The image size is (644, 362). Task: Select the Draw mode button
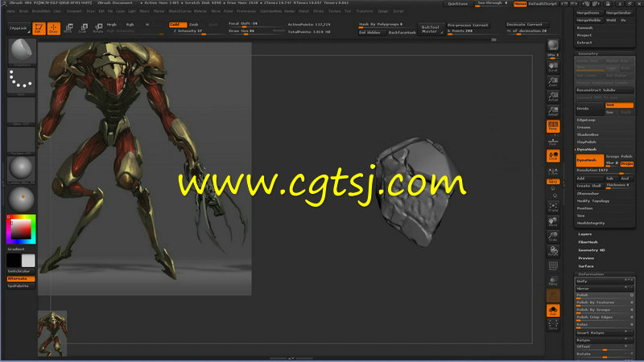pyautogui.click(x=54, y=28)
